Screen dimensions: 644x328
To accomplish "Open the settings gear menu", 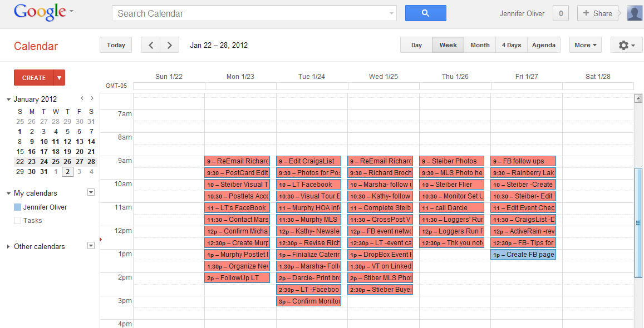I will pos(626,46).
